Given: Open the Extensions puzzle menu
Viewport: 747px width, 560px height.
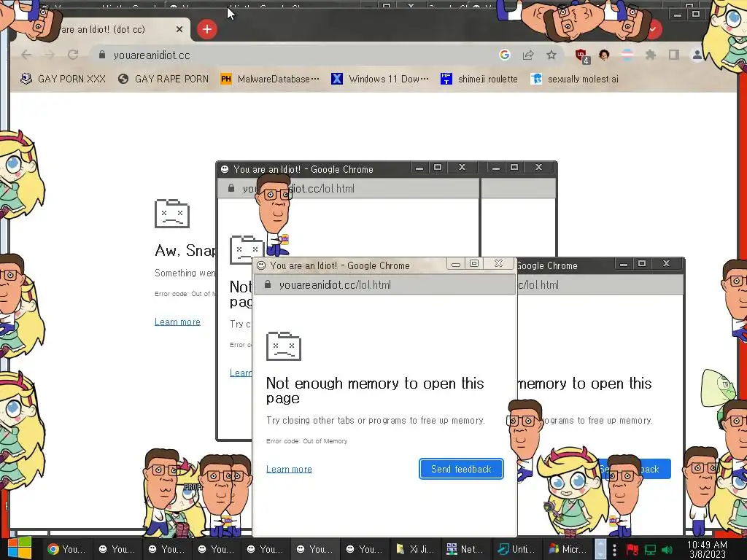Looking at the screenshot, I should pos(650,55).
